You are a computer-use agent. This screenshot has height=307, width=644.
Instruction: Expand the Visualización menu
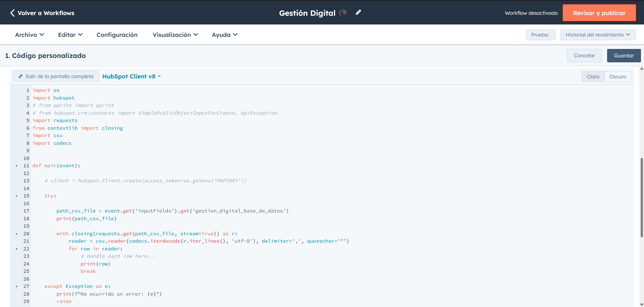(x=175, y=35)
